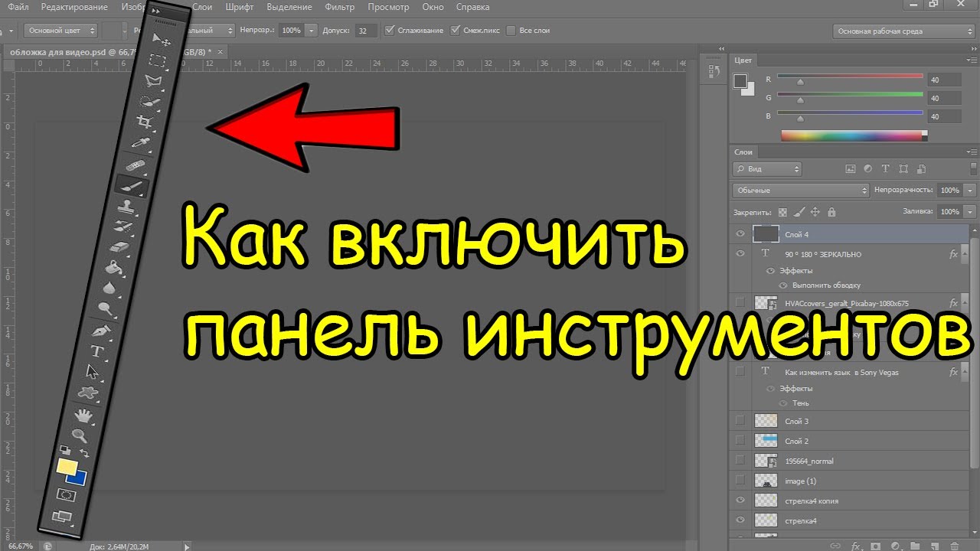Click the type layer filter icon
This screenshot has height=551, width=980.
tap(886, 169)
